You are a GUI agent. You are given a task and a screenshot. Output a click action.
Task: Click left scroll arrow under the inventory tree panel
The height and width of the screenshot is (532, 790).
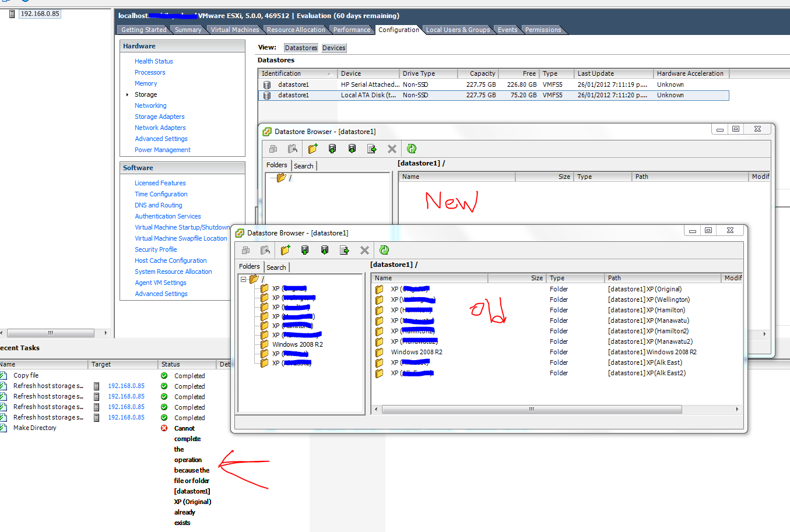coord(2,333)
